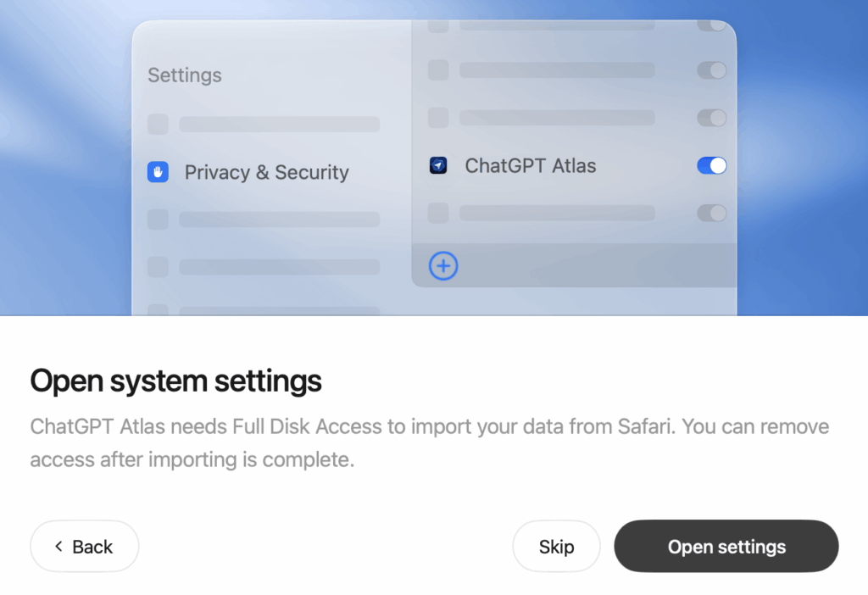
Task: Open the Settings section header
Action: (x=184, y=75)
